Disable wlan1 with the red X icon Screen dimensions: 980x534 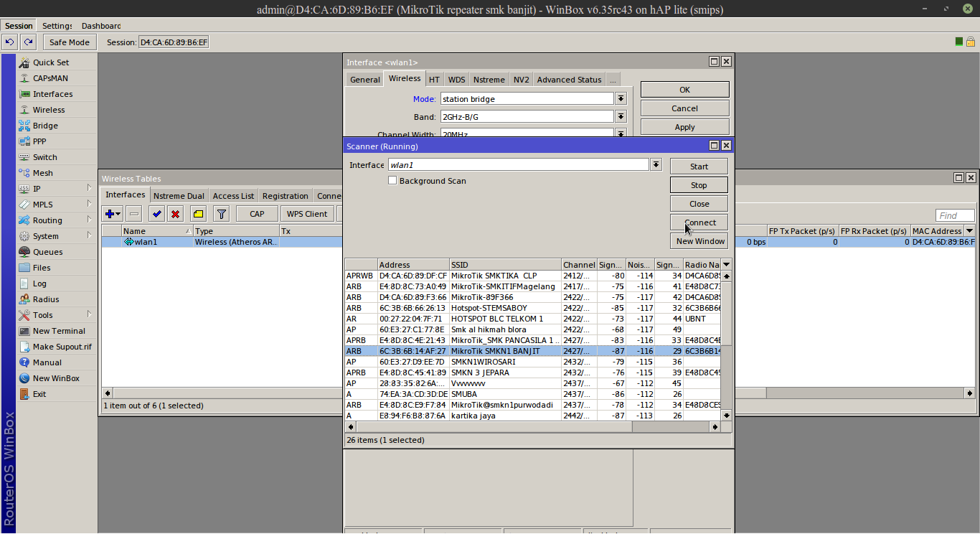175,213
